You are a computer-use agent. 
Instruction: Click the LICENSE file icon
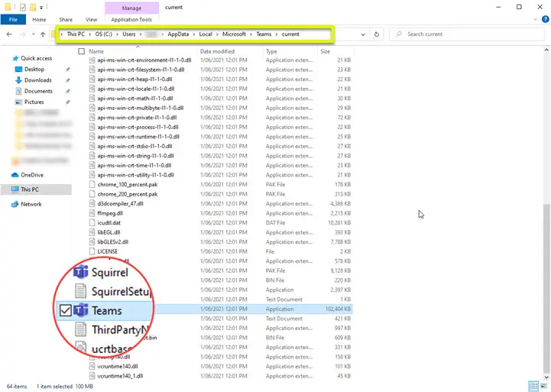coord(92,251)
